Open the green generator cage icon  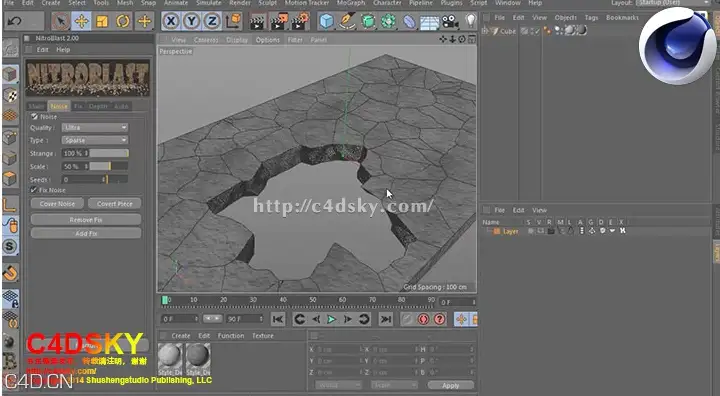click(368, 21)
